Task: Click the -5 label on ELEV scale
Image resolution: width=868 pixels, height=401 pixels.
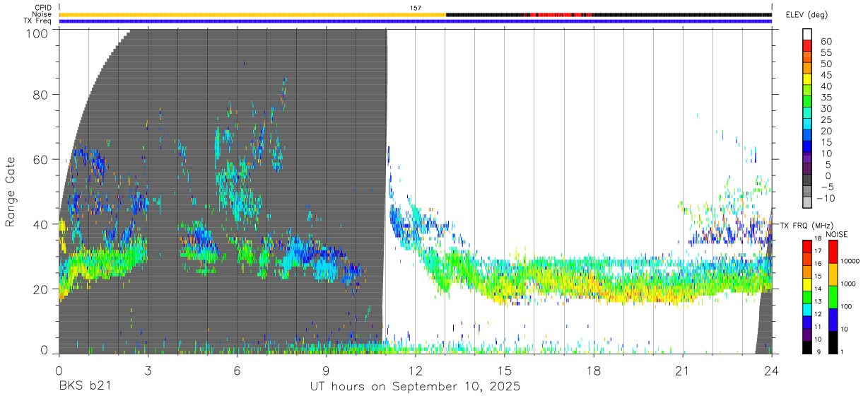Action: tap(826, 187)
